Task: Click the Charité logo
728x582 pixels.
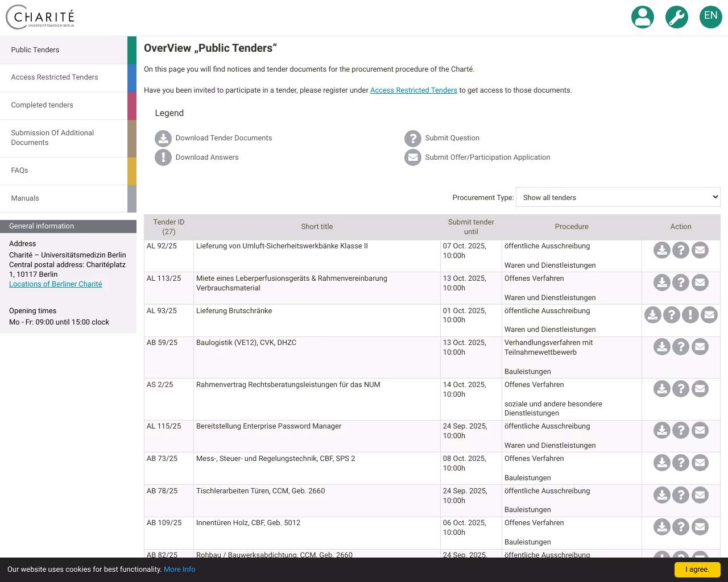Action: point(40,17)
